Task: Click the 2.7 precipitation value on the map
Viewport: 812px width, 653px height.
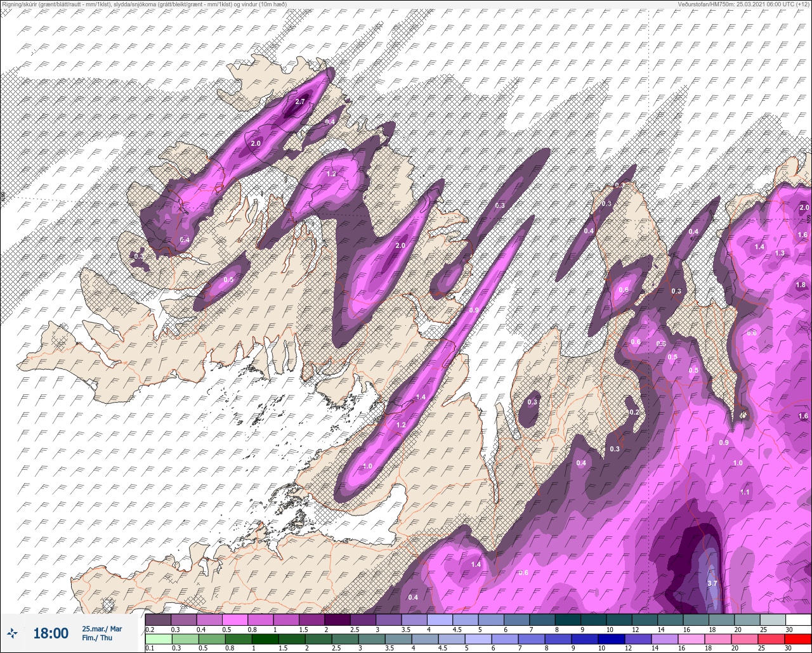Action: pos(301,101)
